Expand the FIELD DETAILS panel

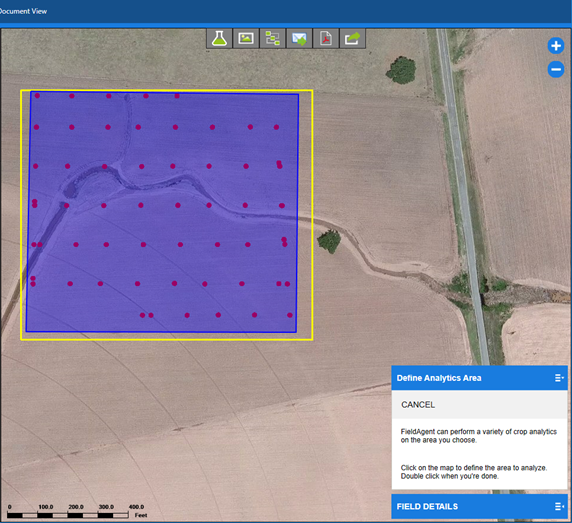pyautogui.click(x=559, y=506)
